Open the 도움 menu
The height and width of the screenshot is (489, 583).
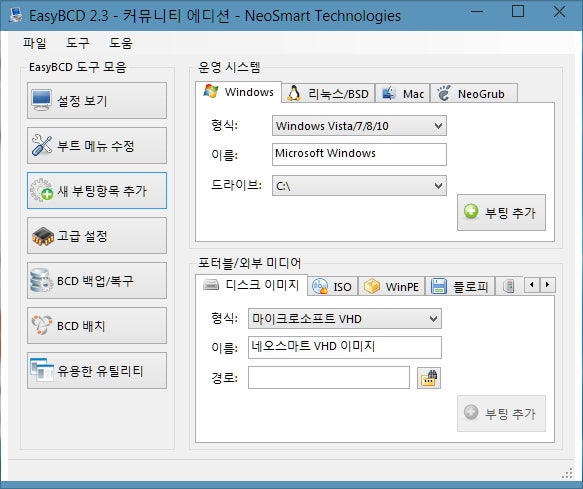(x=120, y=43)
